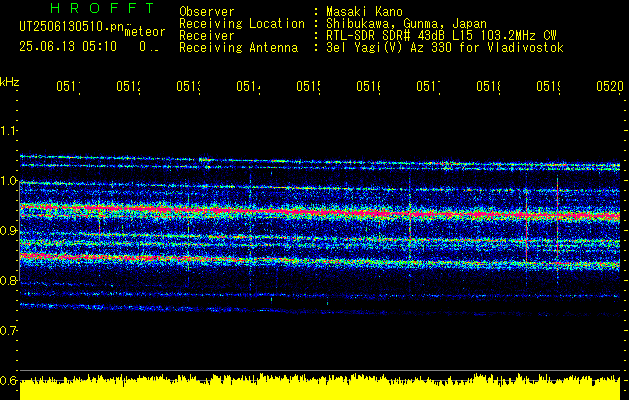The width and height of the screenshot is (629, 400).
Task: Select Shibukawa, Gunma, Japan text
Action: click(x=406, y=24)
